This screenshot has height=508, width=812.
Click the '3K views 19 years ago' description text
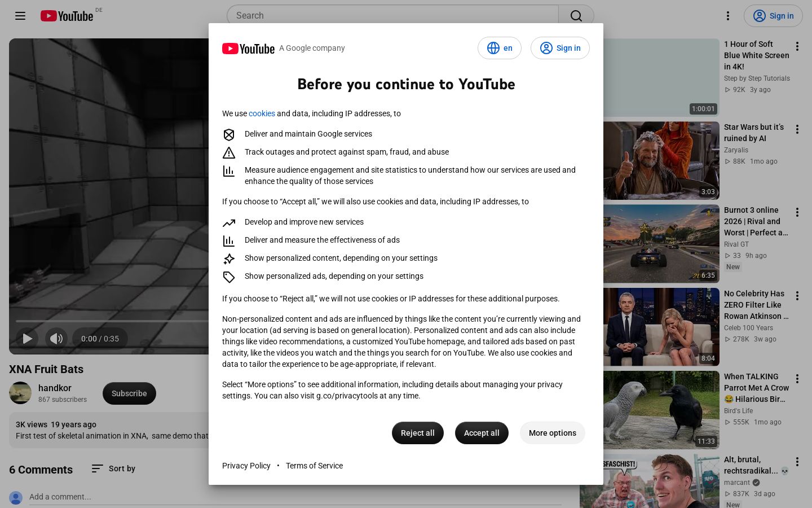pos(56,424)
